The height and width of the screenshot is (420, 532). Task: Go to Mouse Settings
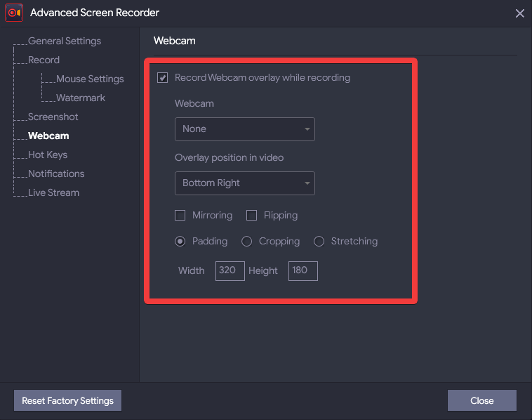90,79
